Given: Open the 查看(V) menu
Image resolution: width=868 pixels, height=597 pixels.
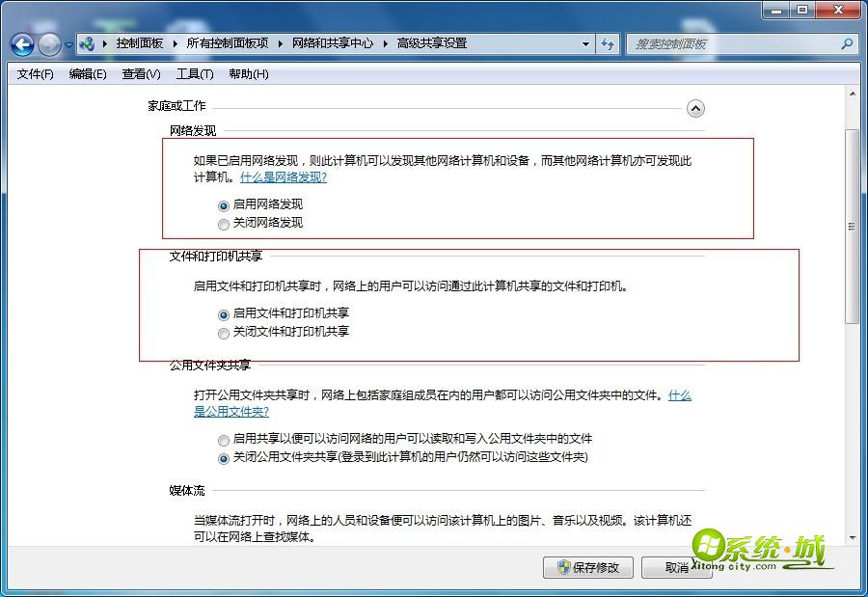Looking at the screenshot, I should [x=141, y=74].
